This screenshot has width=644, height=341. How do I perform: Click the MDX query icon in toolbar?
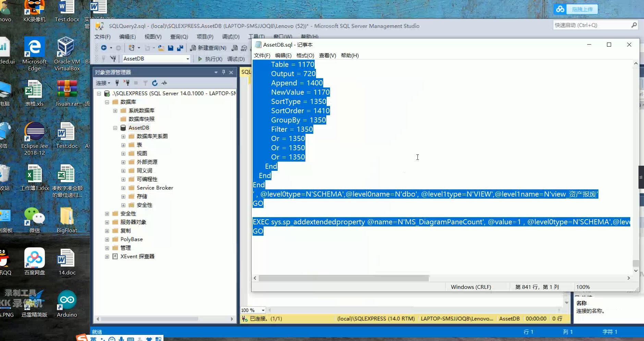coord(244,48)
